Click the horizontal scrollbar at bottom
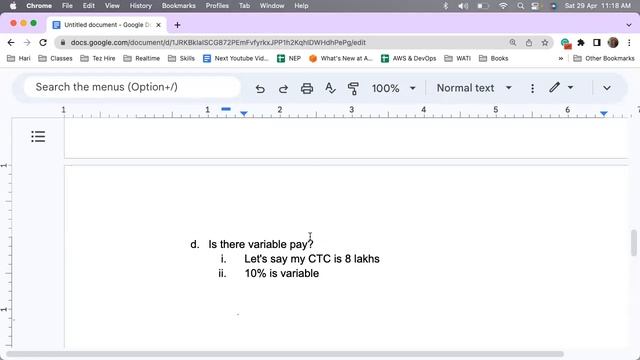 pyautogui.click(x=285, y=354)
